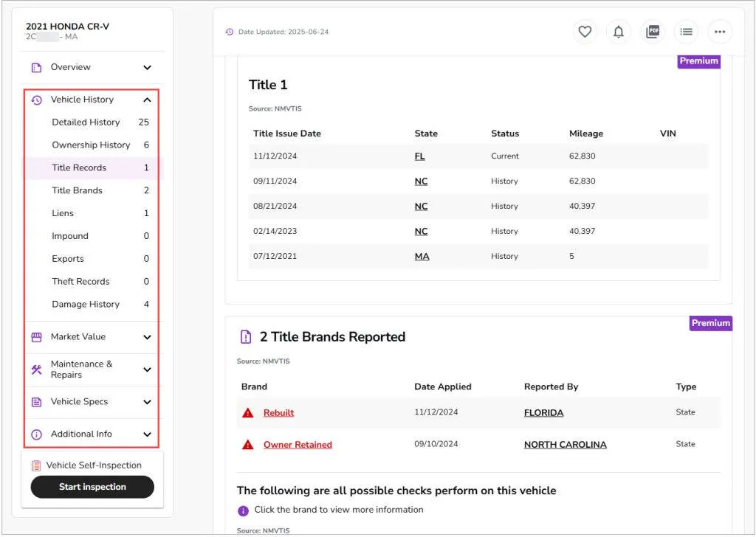756x537 pixels.
Task: Click the Maintenance & Repairs tools icon
Action: click(37, 370)
